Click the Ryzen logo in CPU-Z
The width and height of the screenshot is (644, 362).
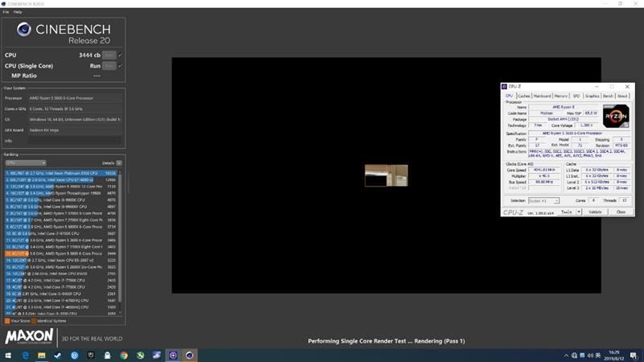pyautogui.click(x=616, y=116)
